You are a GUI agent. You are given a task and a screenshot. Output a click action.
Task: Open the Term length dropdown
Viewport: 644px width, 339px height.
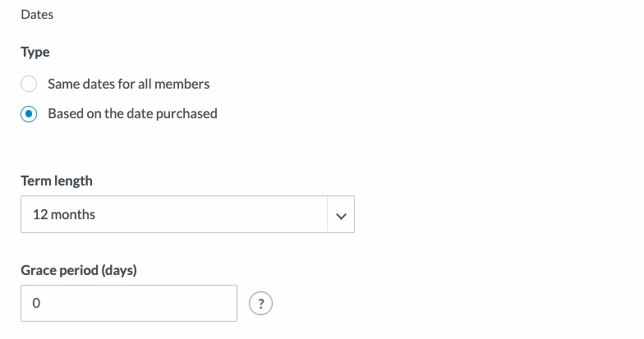[187, 214]
